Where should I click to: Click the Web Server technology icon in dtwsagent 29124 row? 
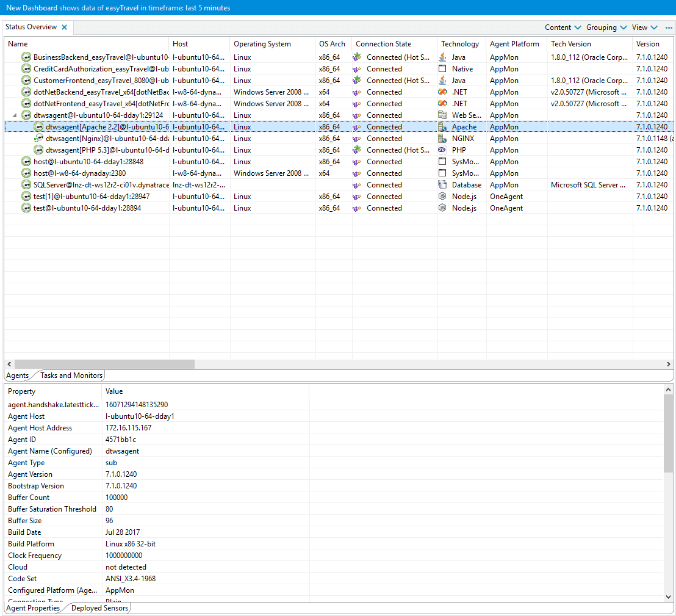pos(442,115)
